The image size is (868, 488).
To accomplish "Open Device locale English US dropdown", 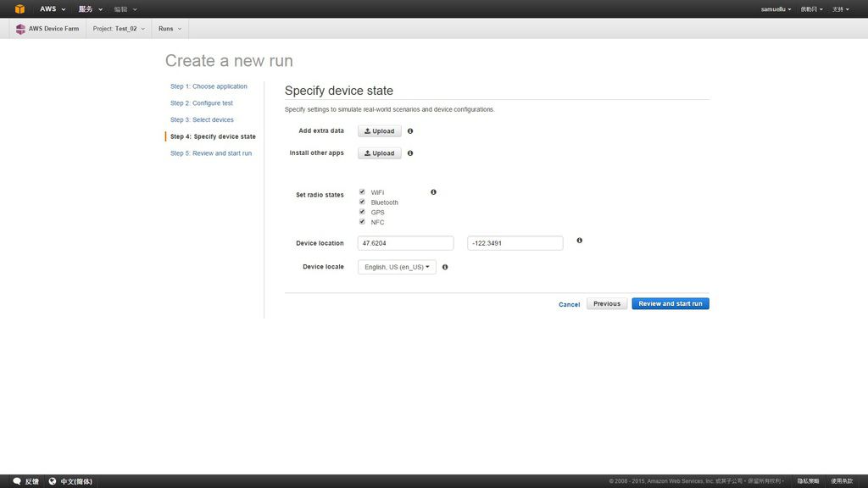I will [397, 267].
